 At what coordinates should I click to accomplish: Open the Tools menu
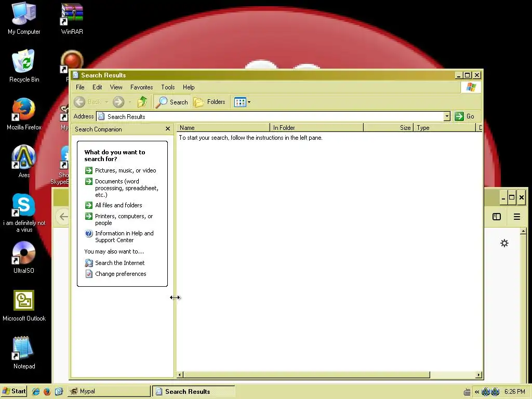(168, 87)
